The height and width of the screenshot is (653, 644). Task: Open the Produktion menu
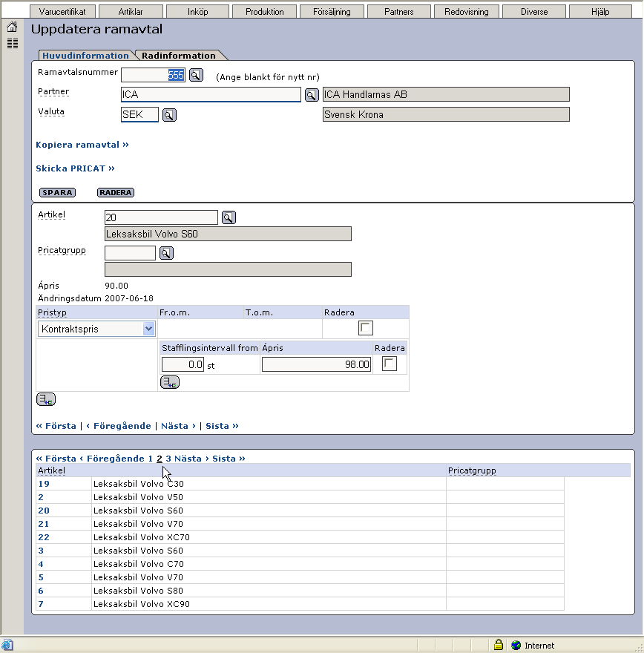[265, 12]
